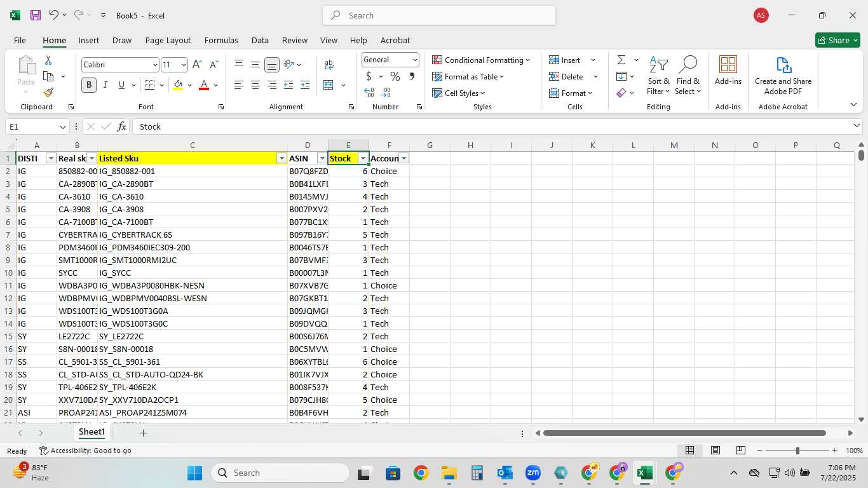
Task: Open Add-ins from the ribbon
Action: pyautogui.click(x=728, y=70)
